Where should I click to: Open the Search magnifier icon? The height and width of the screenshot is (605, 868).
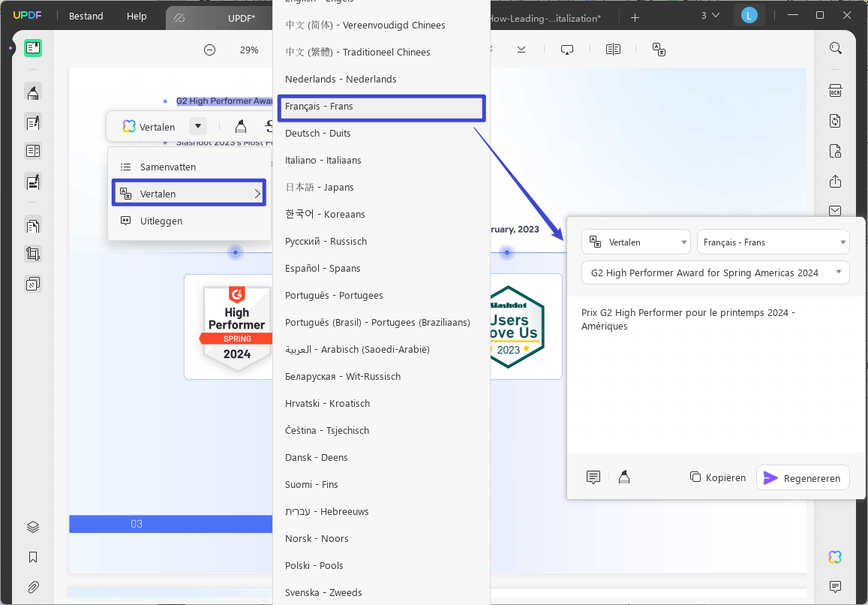coord(835,48)
